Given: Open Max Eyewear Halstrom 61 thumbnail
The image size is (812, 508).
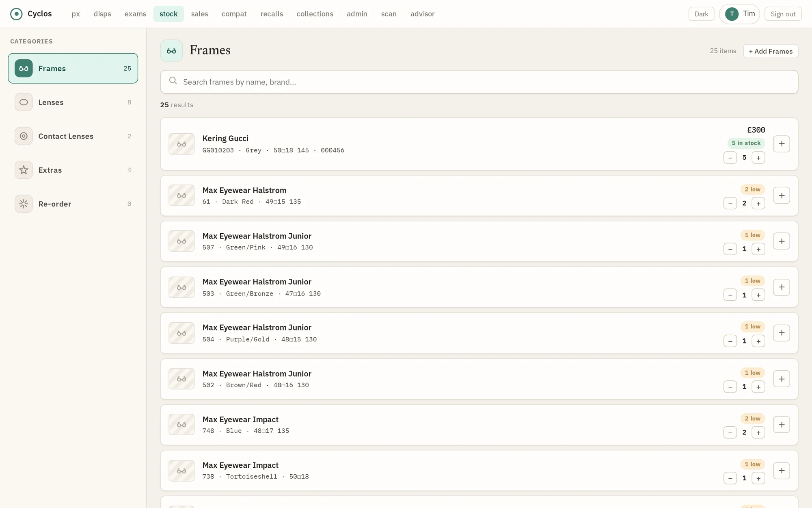Looking at the screenshot, I should click(x=181, y=195).
